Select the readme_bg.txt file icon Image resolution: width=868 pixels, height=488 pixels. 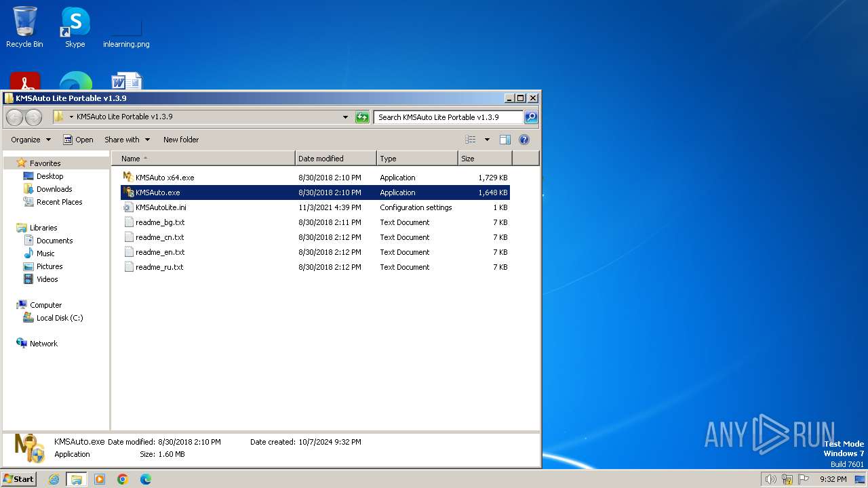click(128, 222)
